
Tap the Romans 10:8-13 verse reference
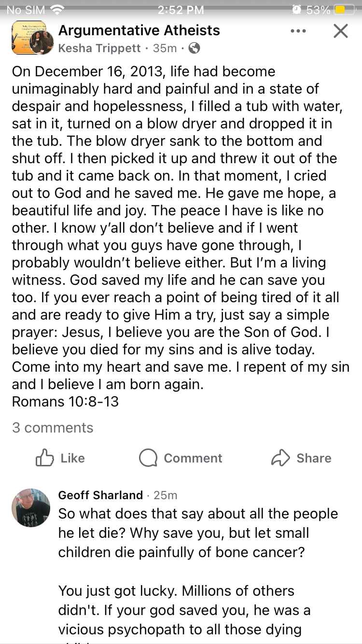click(x=65, y=402)
